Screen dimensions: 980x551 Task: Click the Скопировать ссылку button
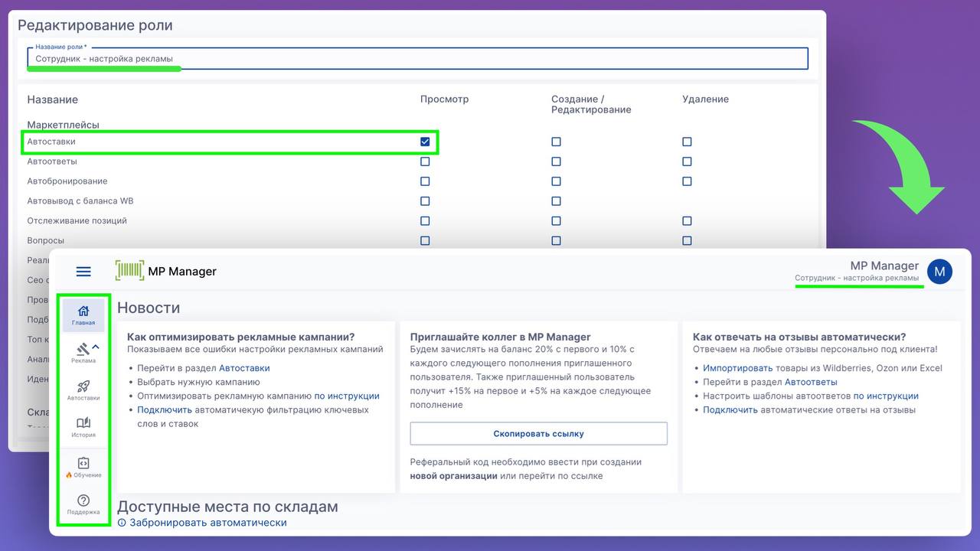pos(538,433)
